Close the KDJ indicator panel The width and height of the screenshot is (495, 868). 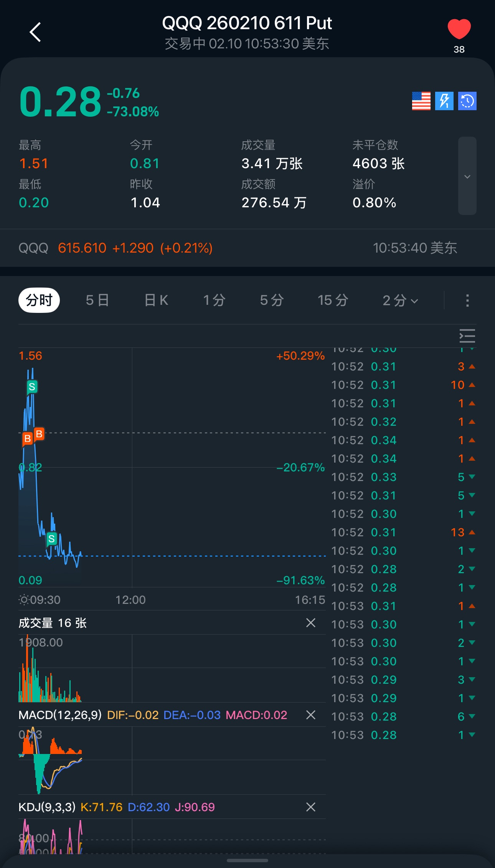pyautogui.click(x=311, y=807)
